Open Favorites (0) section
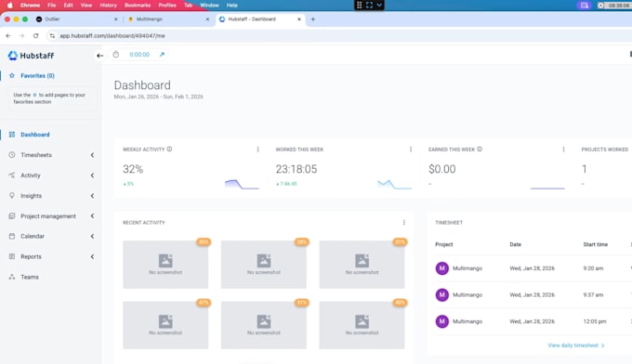Screen dimensions: 632x364 pos(37,76)
